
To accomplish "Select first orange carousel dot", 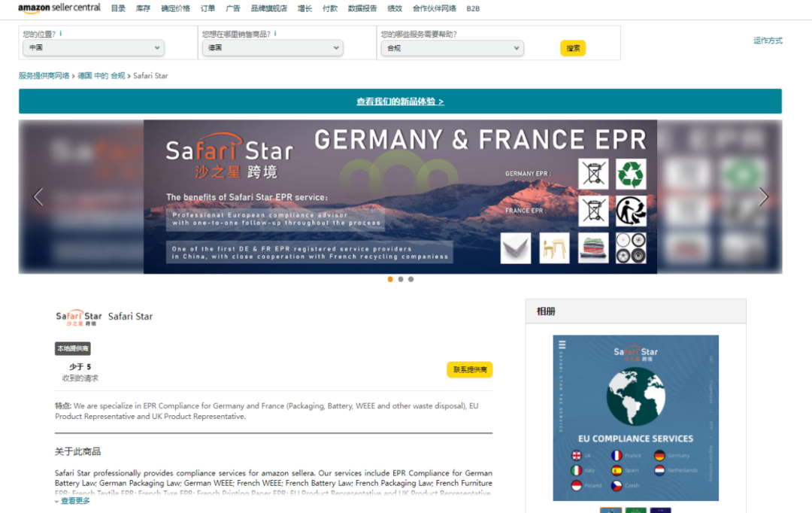I will pyautogui.click(x=390, y=279).
